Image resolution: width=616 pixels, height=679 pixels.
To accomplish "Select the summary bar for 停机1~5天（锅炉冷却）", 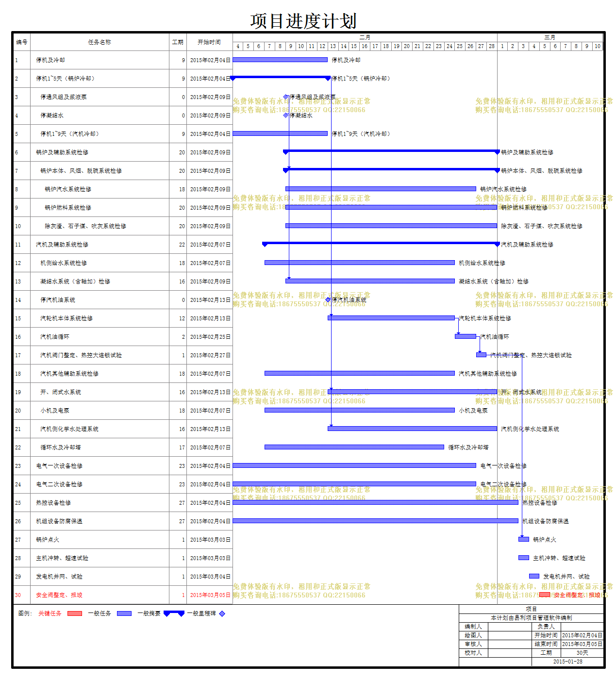I will pyautogui.click(x=280, y=78).
